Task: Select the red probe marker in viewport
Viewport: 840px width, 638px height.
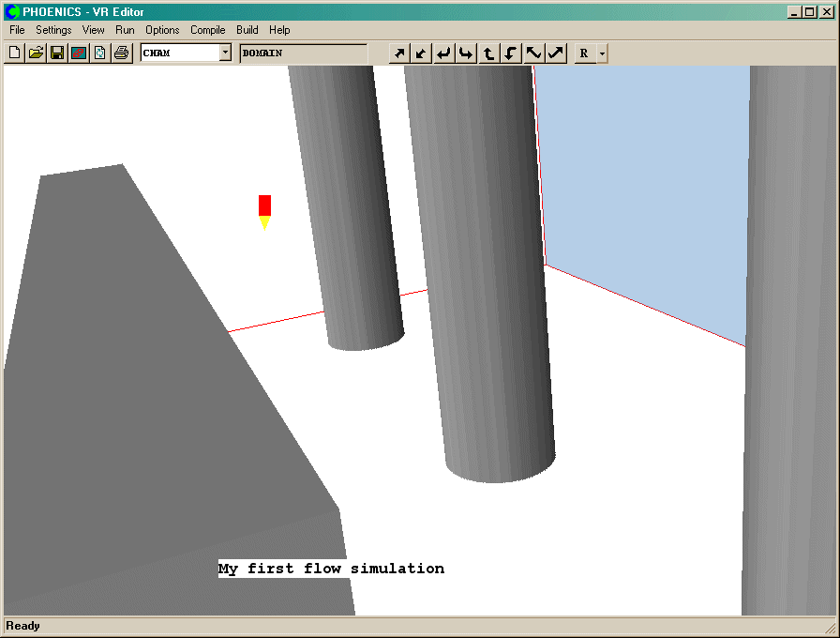Action: 264,206
